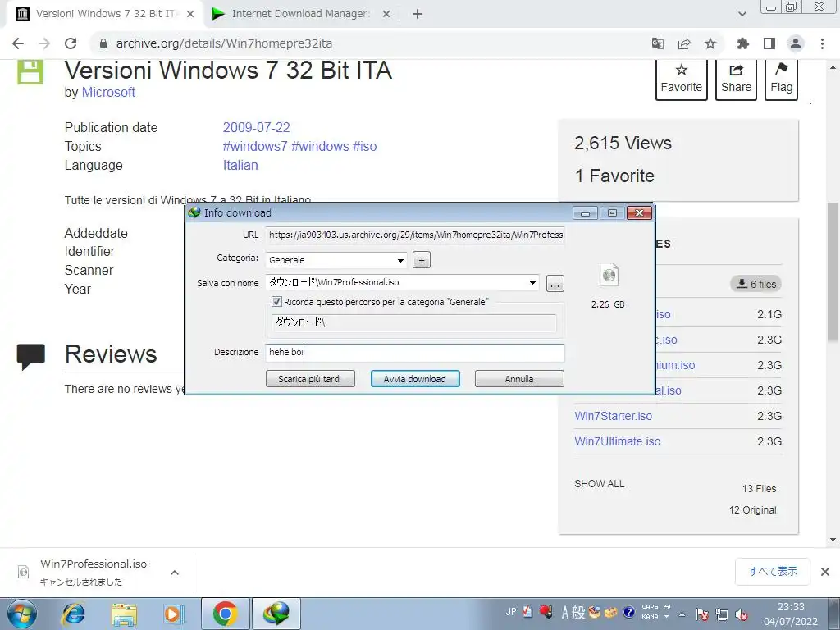Click Annulla in Info download dialog
Screen dimensions: 840x630
click(519, 379)
